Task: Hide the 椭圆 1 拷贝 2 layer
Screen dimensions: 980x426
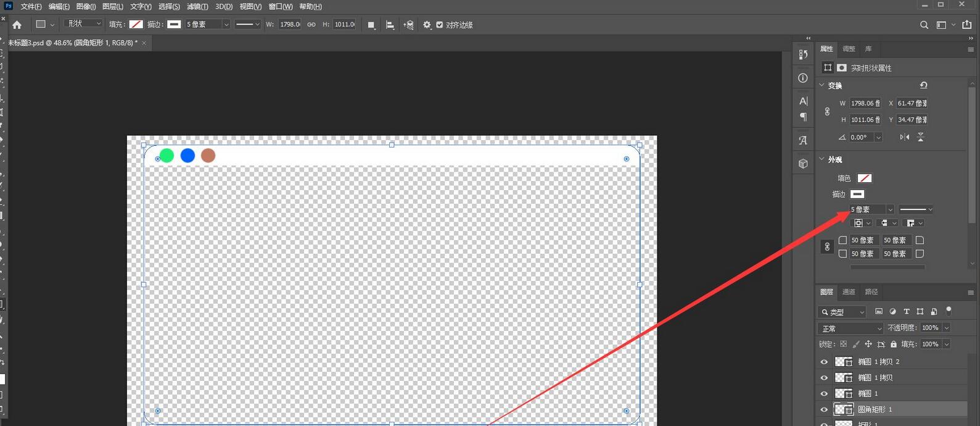Action: [824, 362]
